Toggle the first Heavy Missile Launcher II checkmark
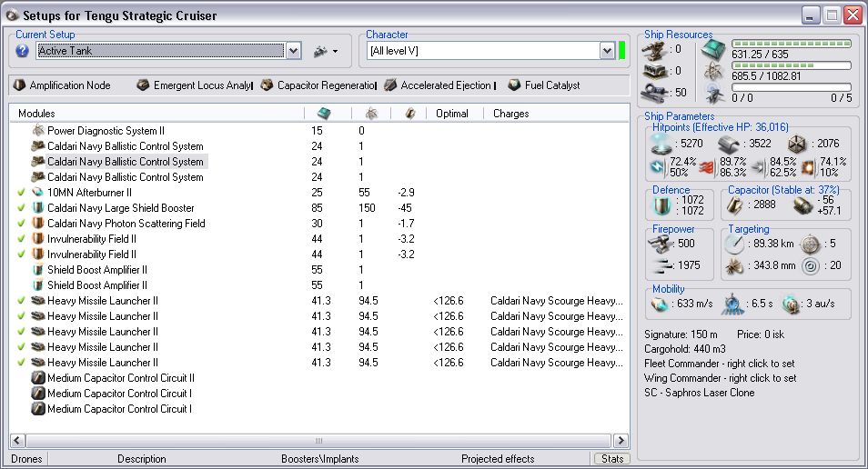Viewport: 868px width, 469px height. click(21, 301)
